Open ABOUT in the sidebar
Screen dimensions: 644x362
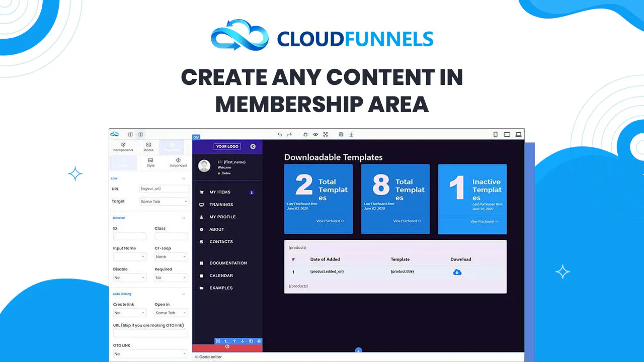coord(217,229)
